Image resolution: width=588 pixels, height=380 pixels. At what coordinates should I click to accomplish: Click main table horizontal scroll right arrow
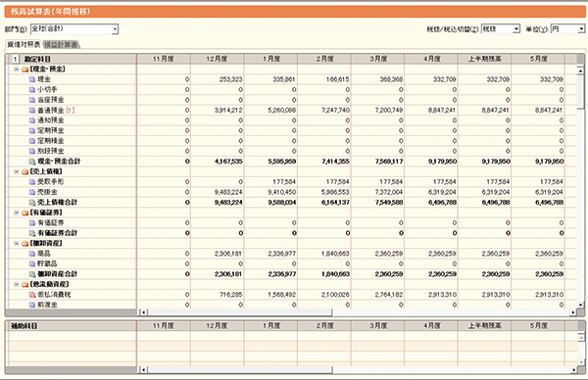(572, 311)
